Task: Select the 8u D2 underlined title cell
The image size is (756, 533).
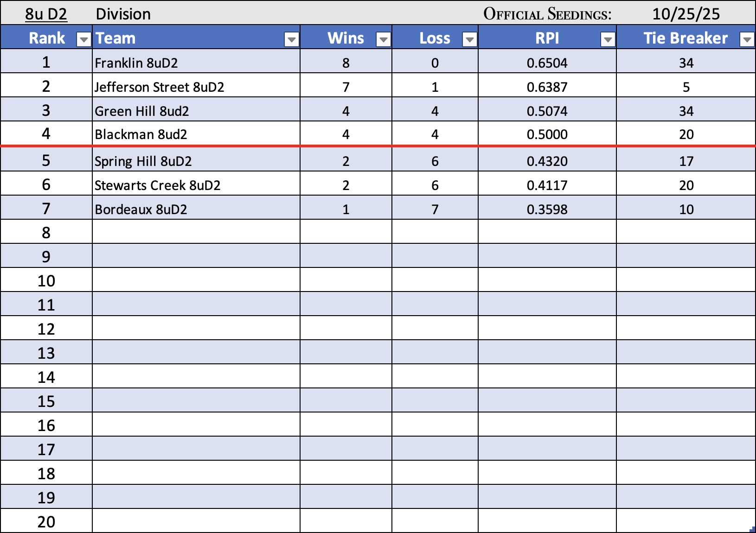Action: click(x=46, y=14)
